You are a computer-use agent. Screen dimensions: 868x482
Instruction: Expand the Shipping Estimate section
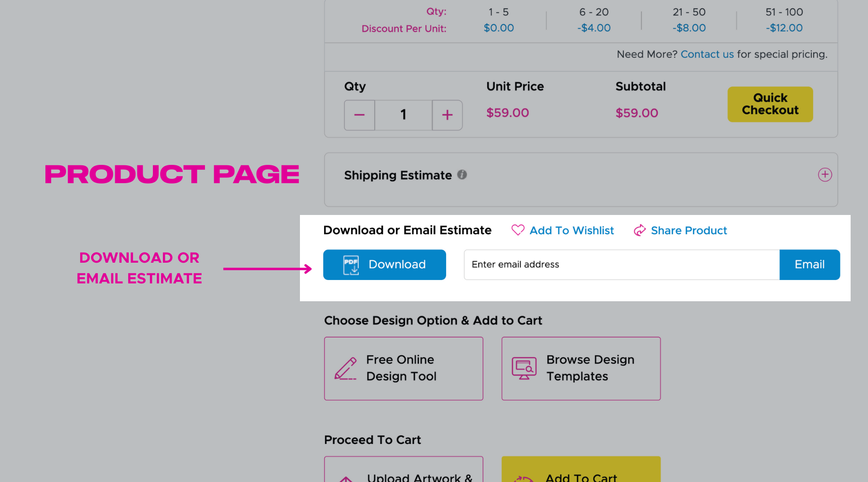(x=825, y=175)
